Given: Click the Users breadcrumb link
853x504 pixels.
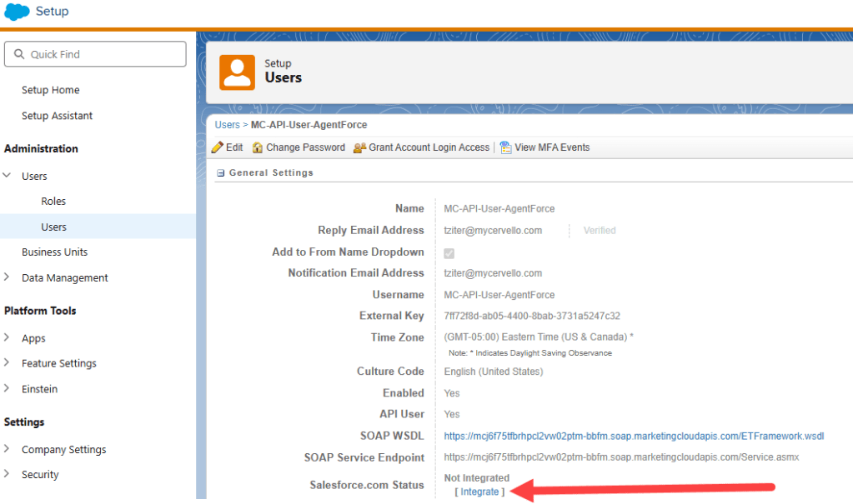Looking at the screenshot, I should coord(227,125).
